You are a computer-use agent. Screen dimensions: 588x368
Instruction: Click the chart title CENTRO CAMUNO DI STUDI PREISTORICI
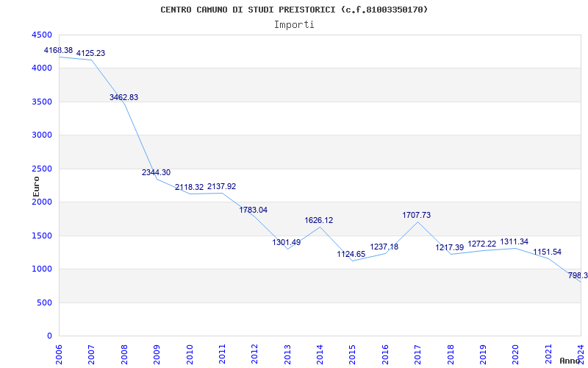pos(294,10)
